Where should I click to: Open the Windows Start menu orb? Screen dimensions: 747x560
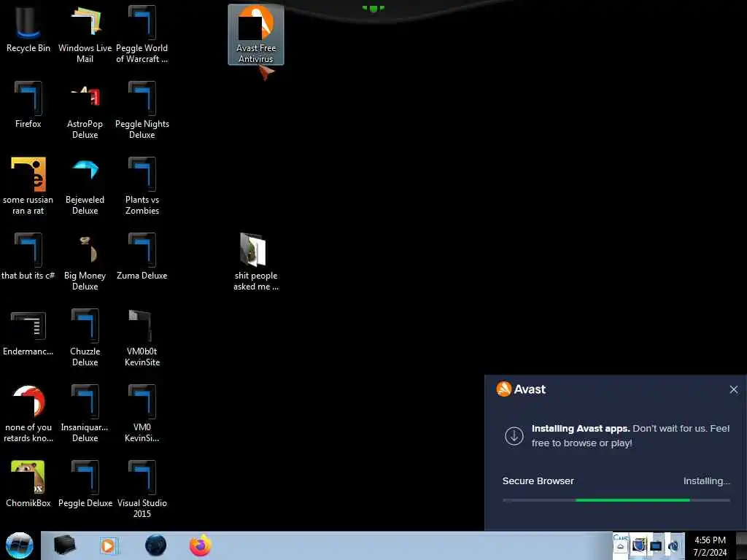tap(19, 545)
